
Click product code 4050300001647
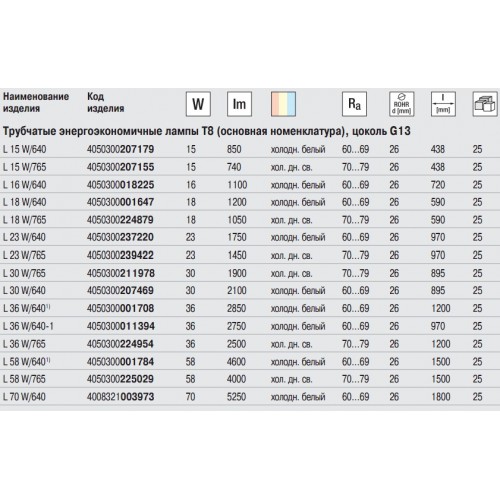point(121,202)
